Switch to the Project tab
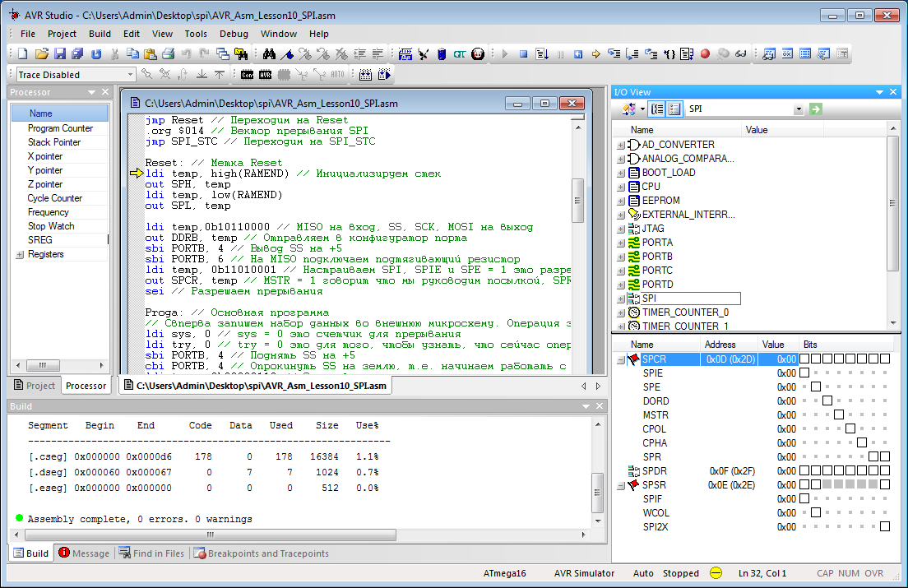 (35, 386)
